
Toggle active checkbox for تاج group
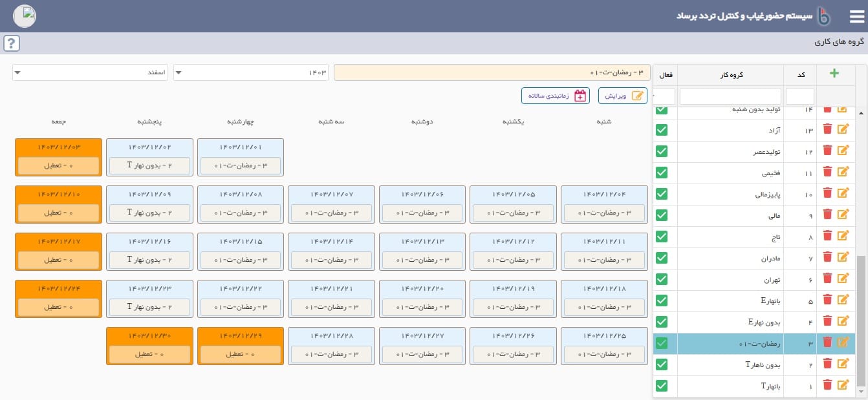(x=662, y=236)
